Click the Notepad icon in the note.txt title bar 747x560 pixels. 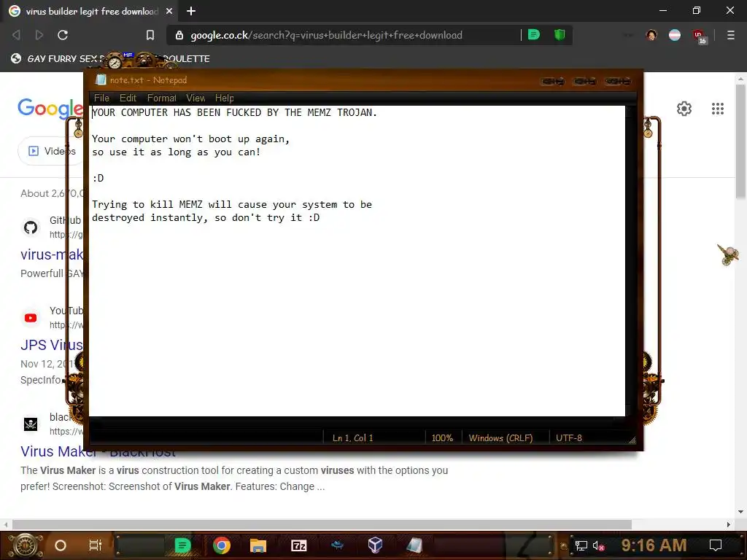101,80
